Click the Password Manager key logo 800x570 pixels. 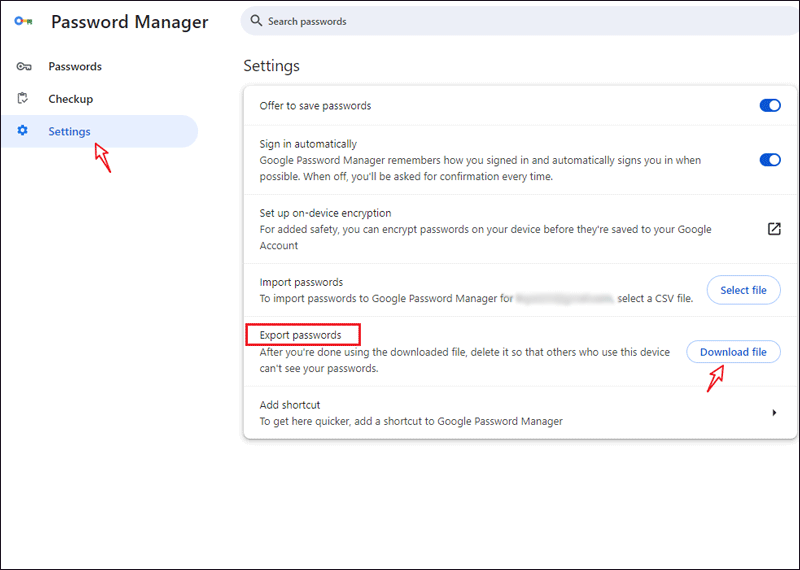tap(23, 21)
